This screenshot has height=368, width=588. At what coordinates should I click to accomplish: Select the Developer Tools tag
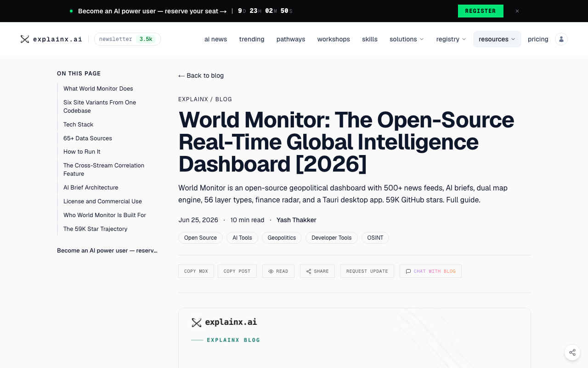(x=332, y=238)
